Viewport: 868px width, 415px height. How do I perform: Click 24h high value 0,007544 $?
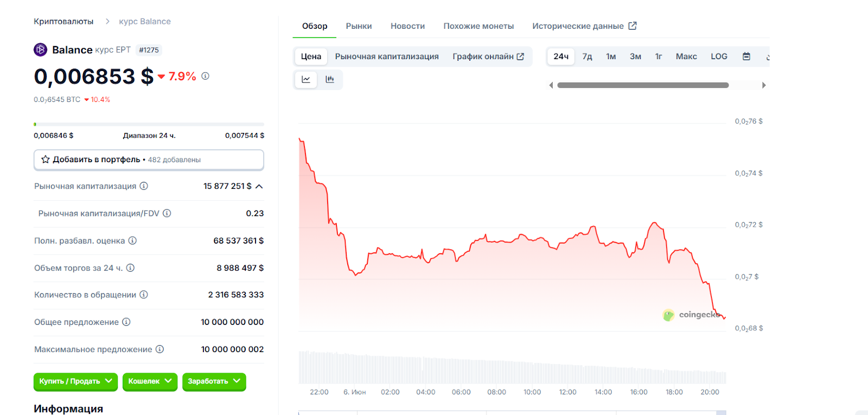245,136
